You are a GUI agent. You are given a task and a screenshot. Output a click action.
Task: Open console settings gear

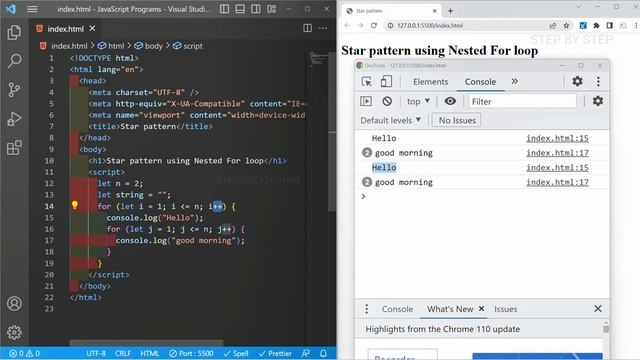(598, 101)
